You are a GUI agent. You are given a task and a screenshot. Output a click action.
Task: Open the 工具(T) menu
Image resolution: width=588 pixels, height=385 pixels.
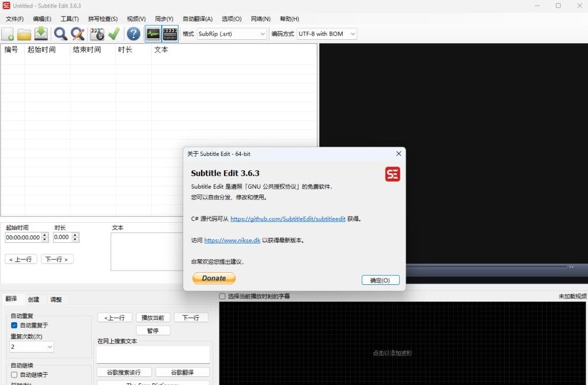pyautogui.click(x=70, y=19)
